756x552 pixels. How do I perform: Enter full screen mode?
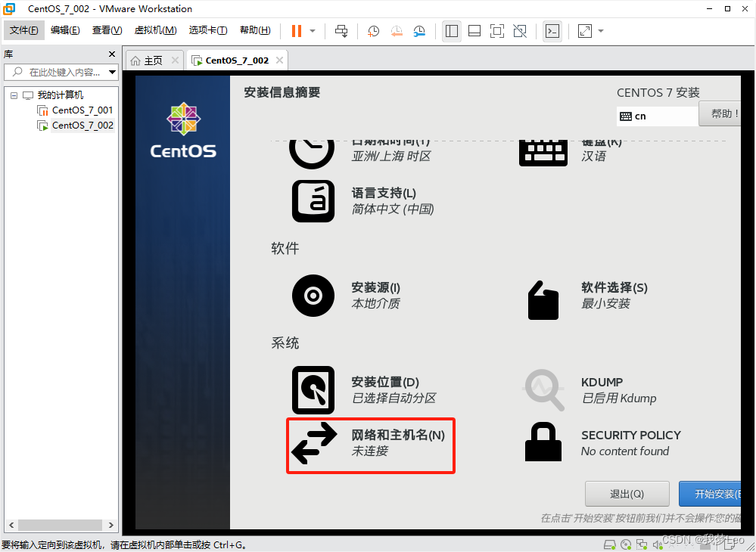497,31
